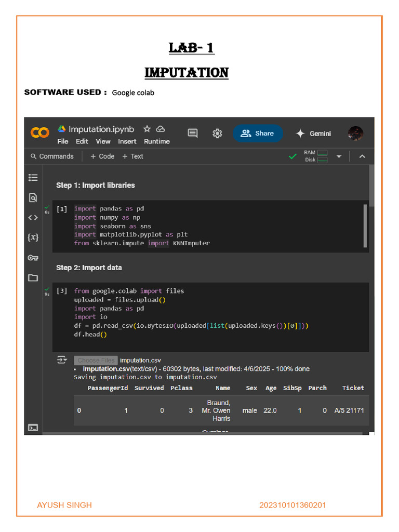Open the settings gear icon
Viewport: 399px width, 532px height.
tap(217, 134)
